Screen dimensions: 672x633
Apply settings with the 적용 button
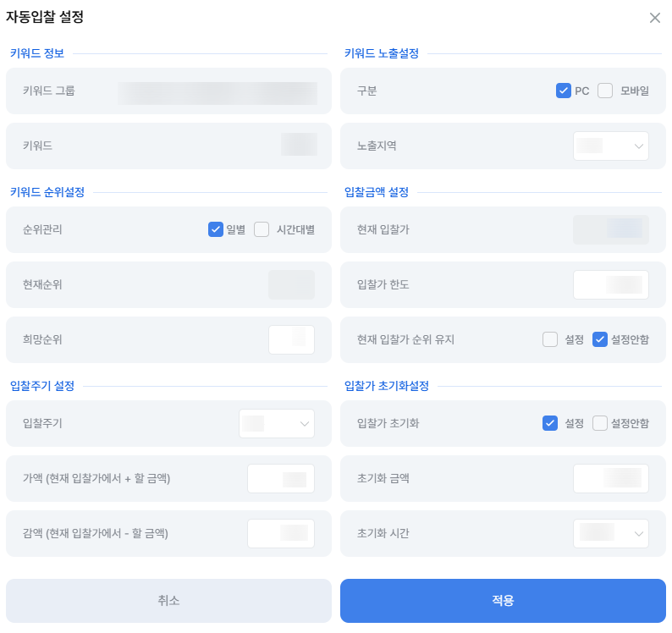503,601
